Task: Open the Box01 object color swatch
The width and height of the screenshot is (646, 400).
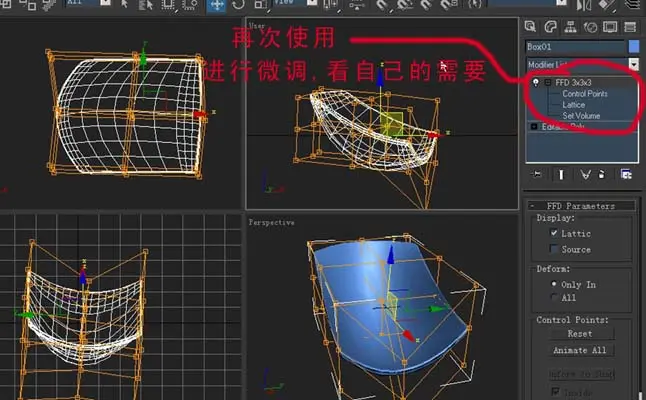Action: pyautogui.click(x=634, y=47)
